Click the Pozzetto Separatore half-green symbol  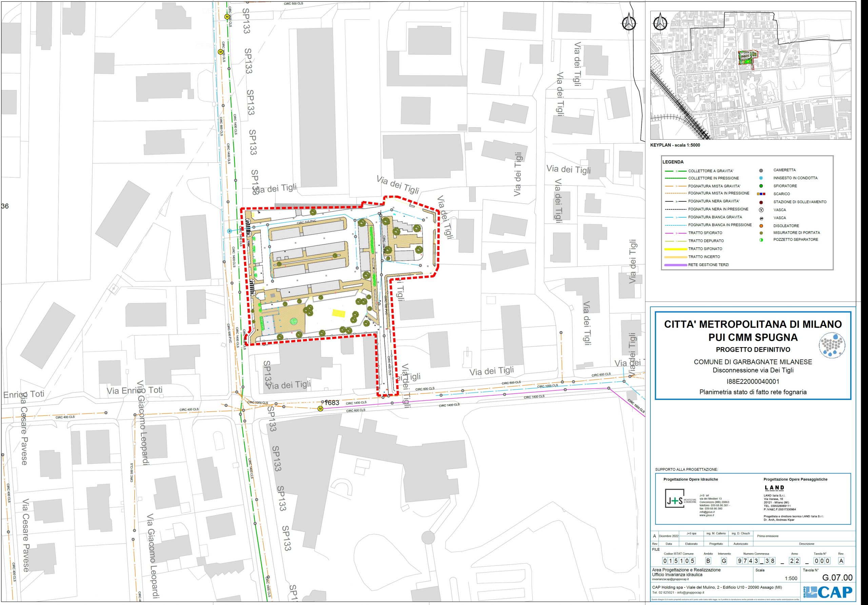click(x=761, y=240)
